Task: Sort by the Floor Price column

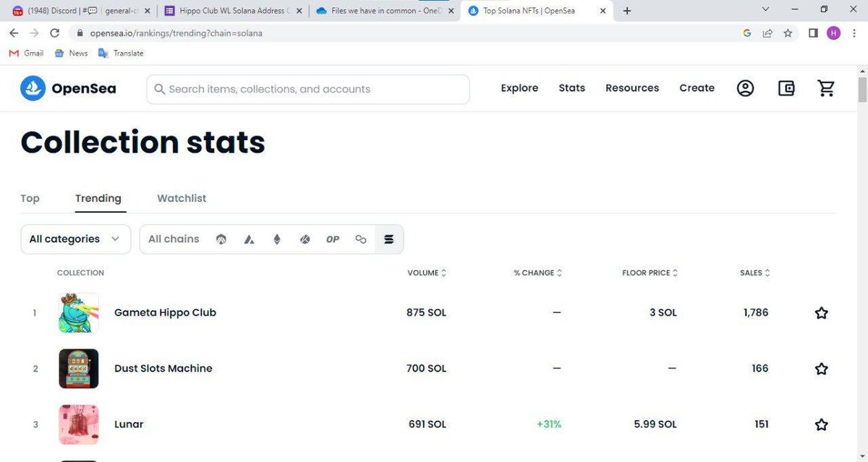Action: pos(650,273)
